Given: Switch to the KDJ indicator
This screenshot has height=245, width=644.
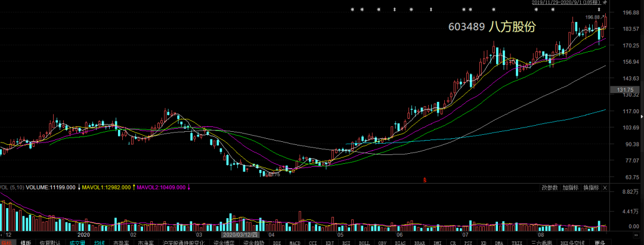Looking at the screenshot, I should click(x=330, y=243).
